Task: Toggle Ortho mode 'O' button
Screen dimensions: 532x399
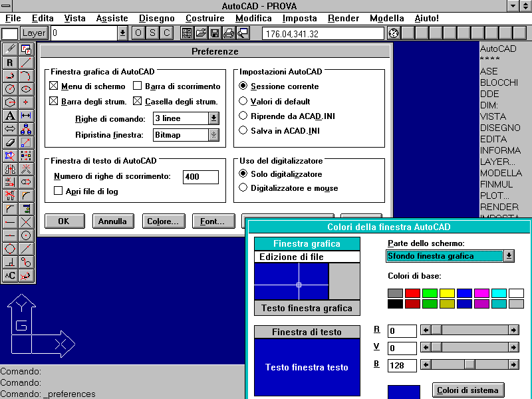Action: coord(138,33)
